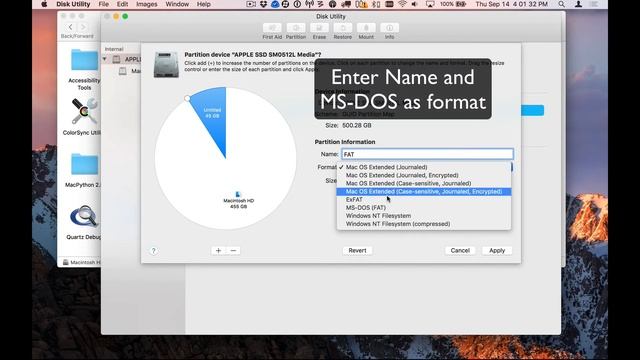Select Quartz Debug app in Finder

click(84, 222)
